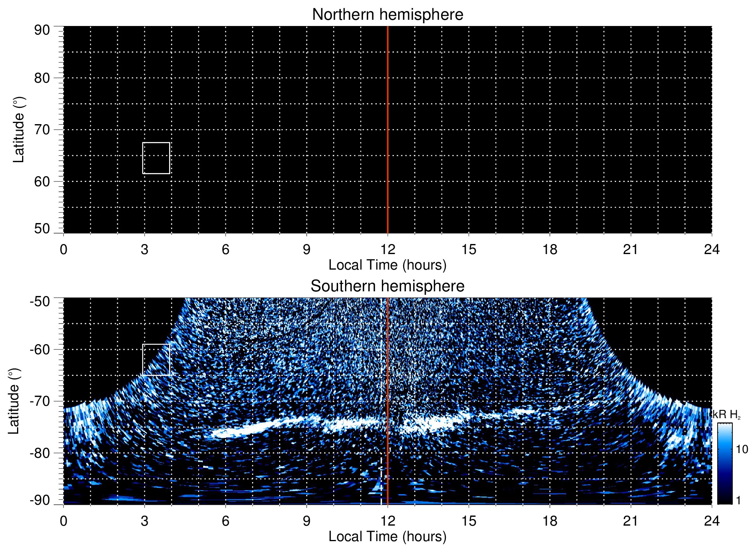Click the 'Southern hemisphere' plot title

[387, 286]
